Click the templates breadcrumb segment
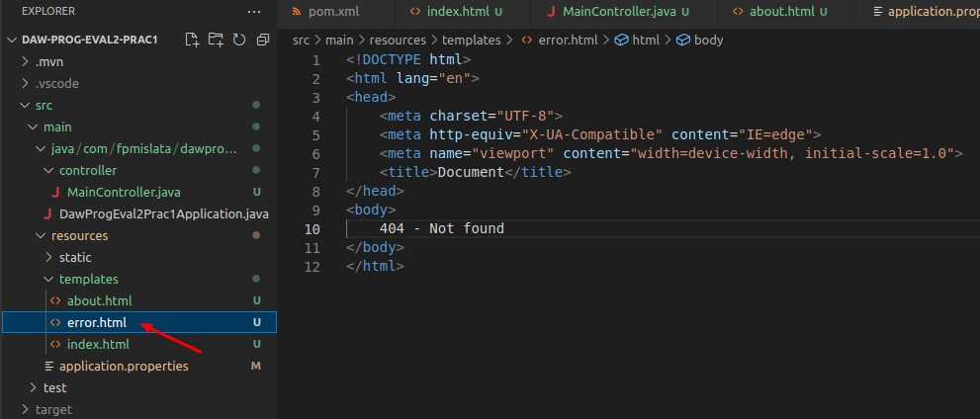This screenshot has width=980, height=419. point(470,41)
